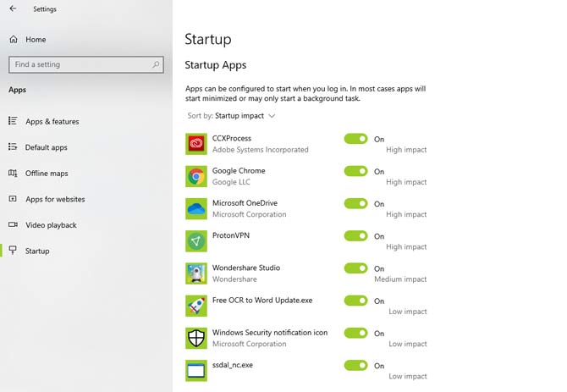Screen dimensions: 567x392
Task: Click the Microsoft OneDrive cloud icon
Action: 196,208
